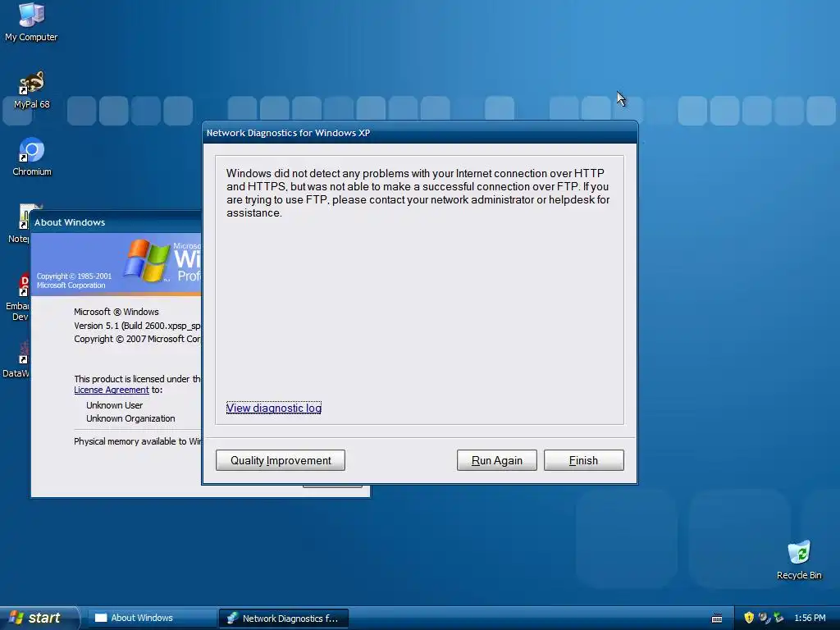Image resolution: width=840 pixels, height=630 pixels.
Task: Click the Microsoft ® Windows text line
Action: point(116,312)
